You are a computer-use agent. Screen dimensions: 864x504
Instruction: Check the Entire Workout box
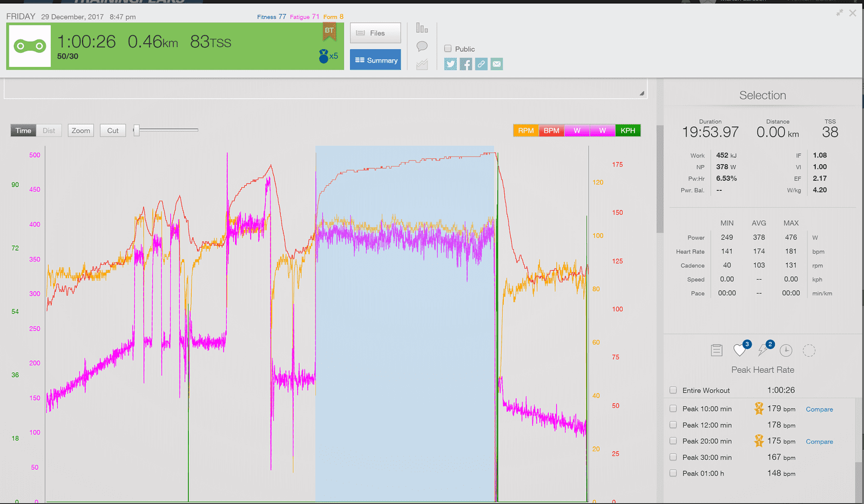click(673, 390)
